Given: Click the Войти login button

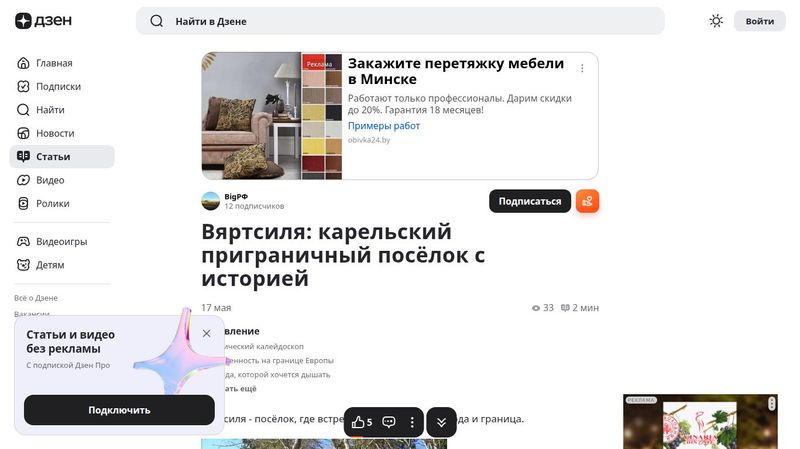Looking at the screenshot, I should tap(759, 21).
